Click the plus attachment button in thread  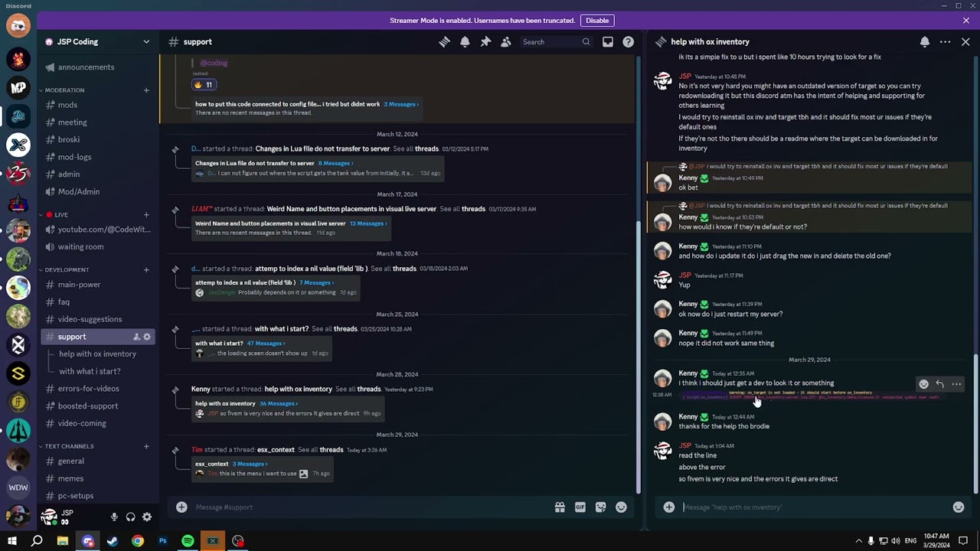coord(669,507)
